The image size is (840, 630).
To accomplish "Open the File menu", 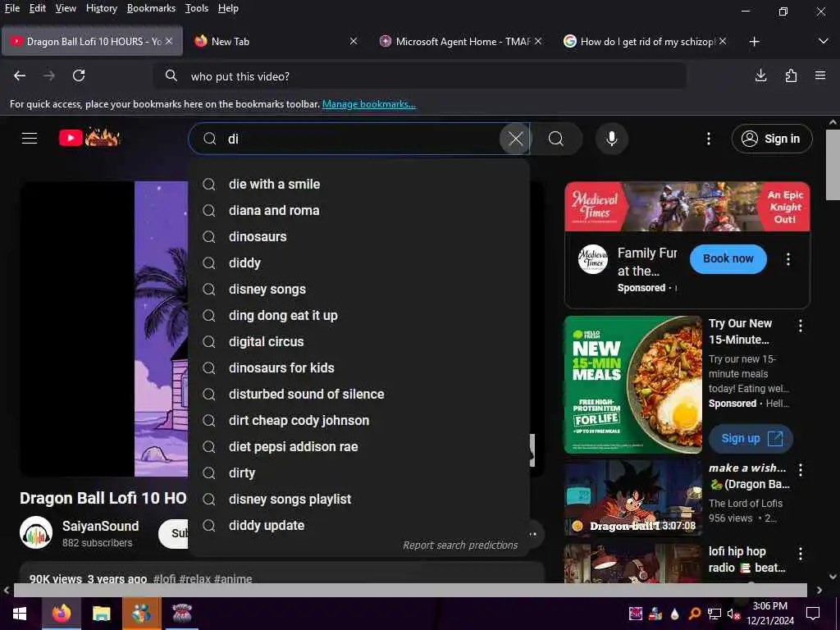I will 11,8.
